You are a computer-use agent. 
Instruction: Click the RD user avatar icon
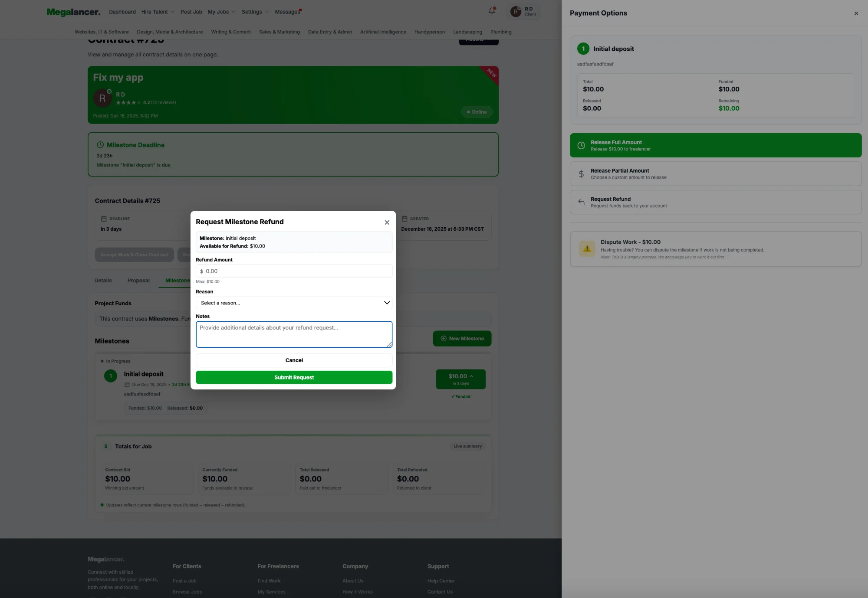[516, 12]
